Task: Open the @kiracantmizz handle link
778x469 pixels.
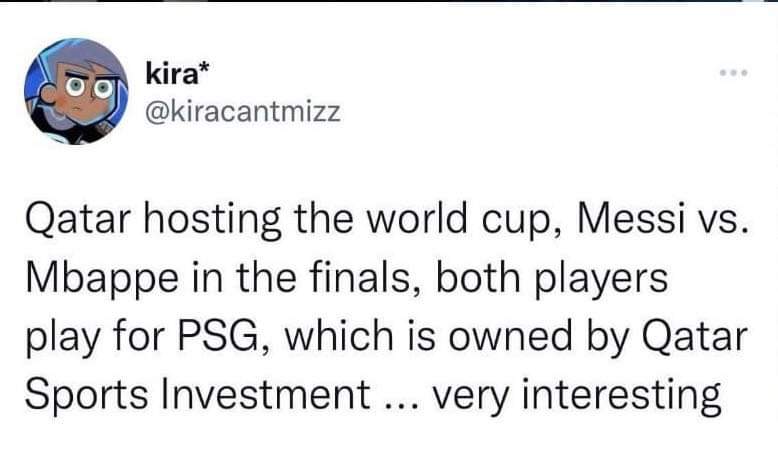Action: pyautogui.click(x=243, y=111)
